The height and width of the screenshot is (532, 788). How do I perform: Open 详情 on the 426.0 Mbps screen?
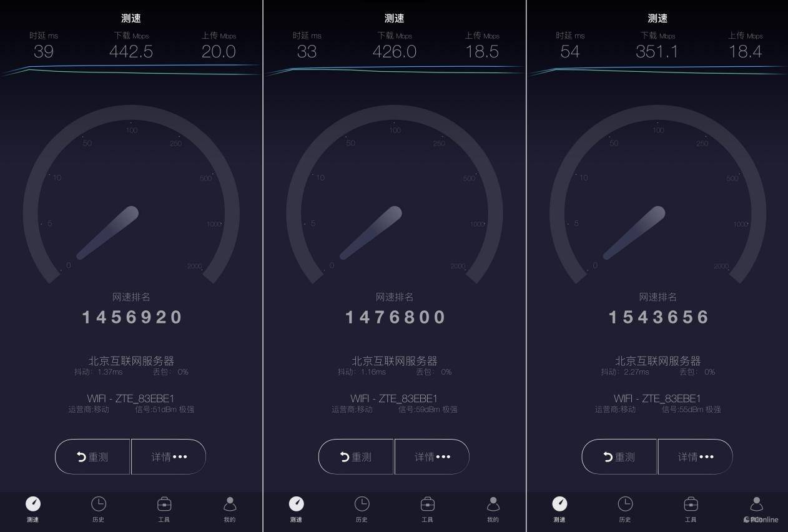(x=432, y=456)
